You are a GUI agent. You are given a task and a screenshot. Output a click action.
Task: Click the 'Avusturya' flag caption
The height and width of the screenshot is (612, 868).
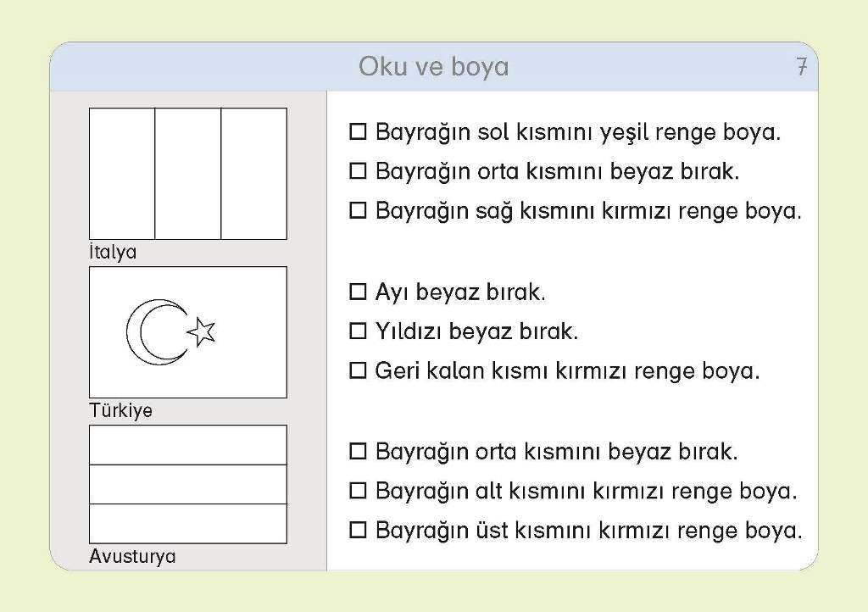[132, 557]
